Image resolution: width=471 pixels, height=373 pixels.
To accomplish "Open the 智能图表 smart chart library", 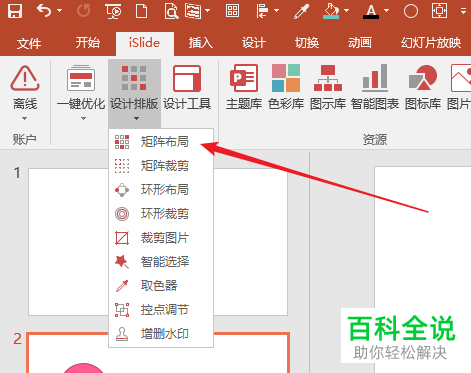I will coord(375,88).
